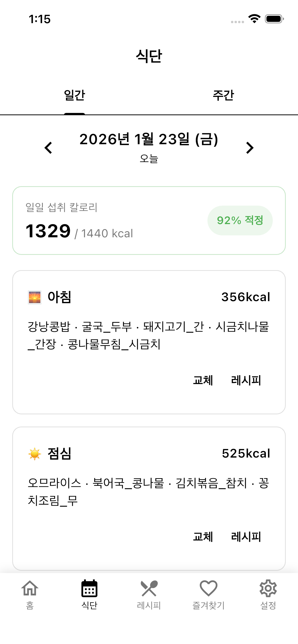The image size is (298, 644).
Task: Open 즐겨찾기 heart icon
Action: 209,589
